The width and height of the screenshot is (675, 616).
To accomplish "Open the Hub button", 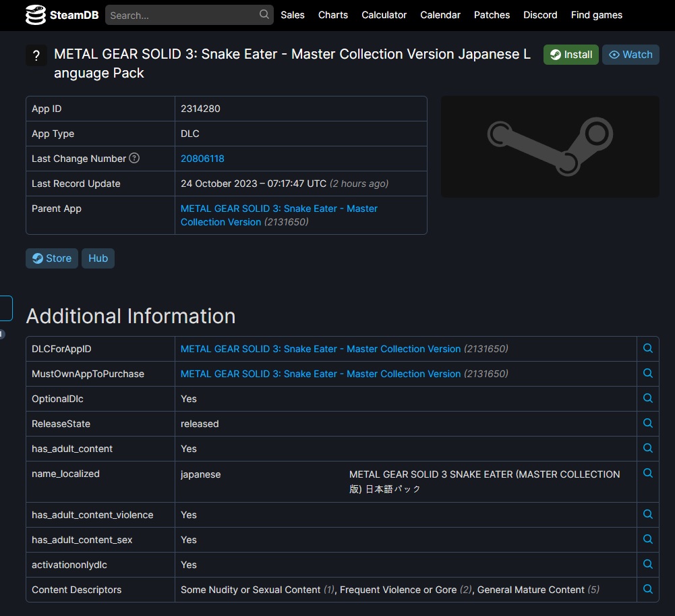I will 98,258.
